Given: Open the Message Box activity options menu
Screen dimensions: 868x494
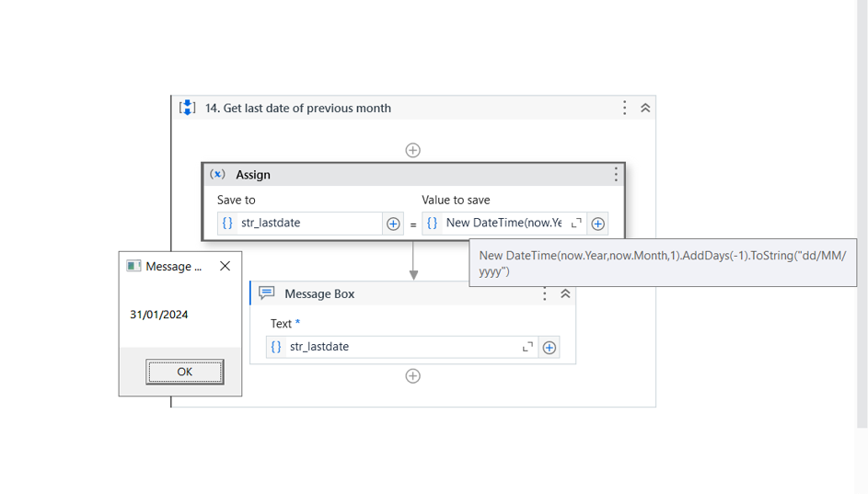Looking at the screenshot, I should click(x=544, y=293).
